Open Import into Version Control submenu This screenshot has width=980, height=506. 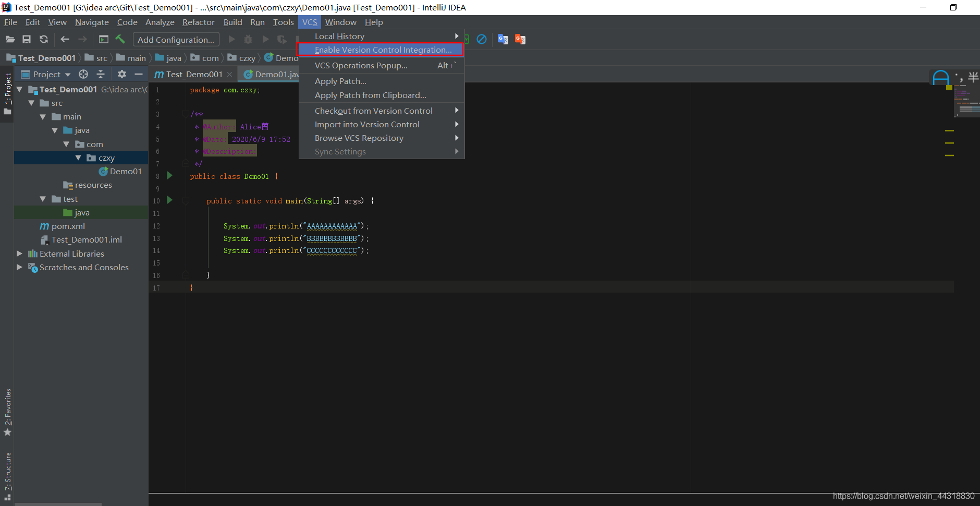(381, 124)
